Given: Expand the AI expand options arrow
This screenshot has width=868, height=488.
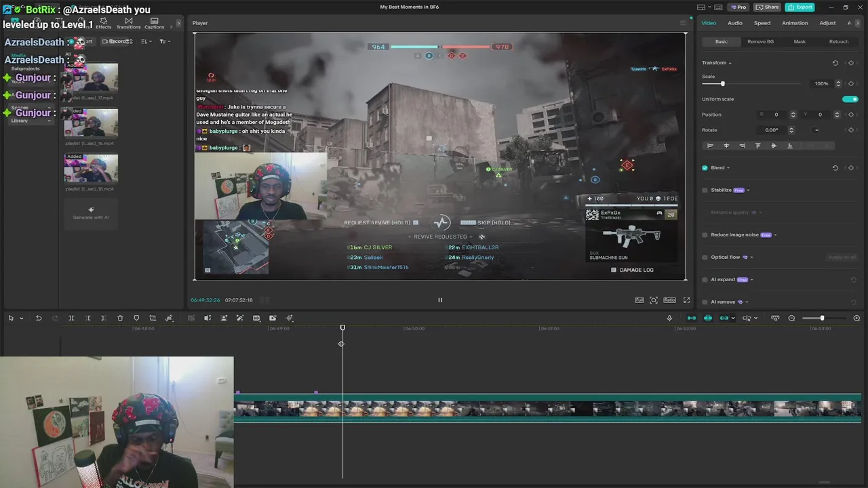Looking at the screenshot, I should [751, 280].
